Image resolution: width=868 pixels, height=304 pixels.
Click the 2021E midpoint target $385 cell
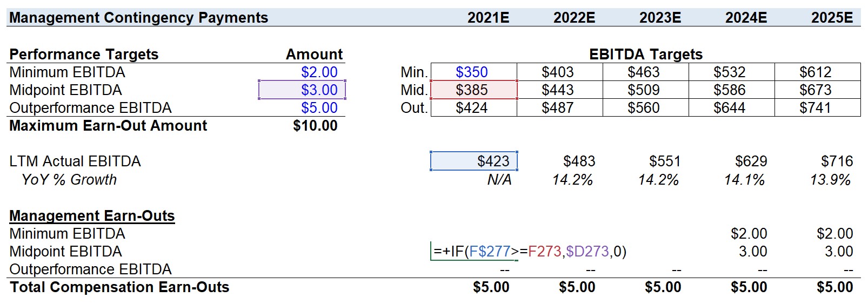(x=474, y=90)
